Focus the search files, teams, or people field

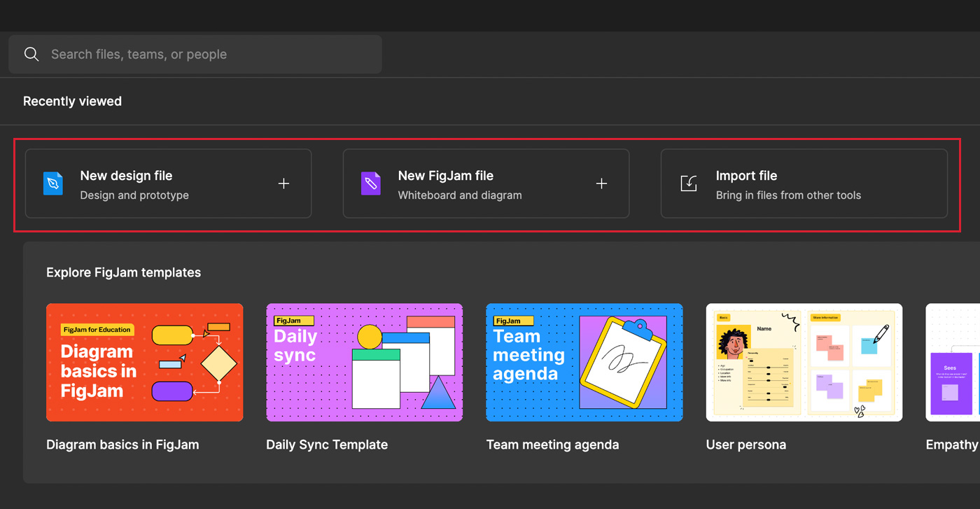[195, 55]
